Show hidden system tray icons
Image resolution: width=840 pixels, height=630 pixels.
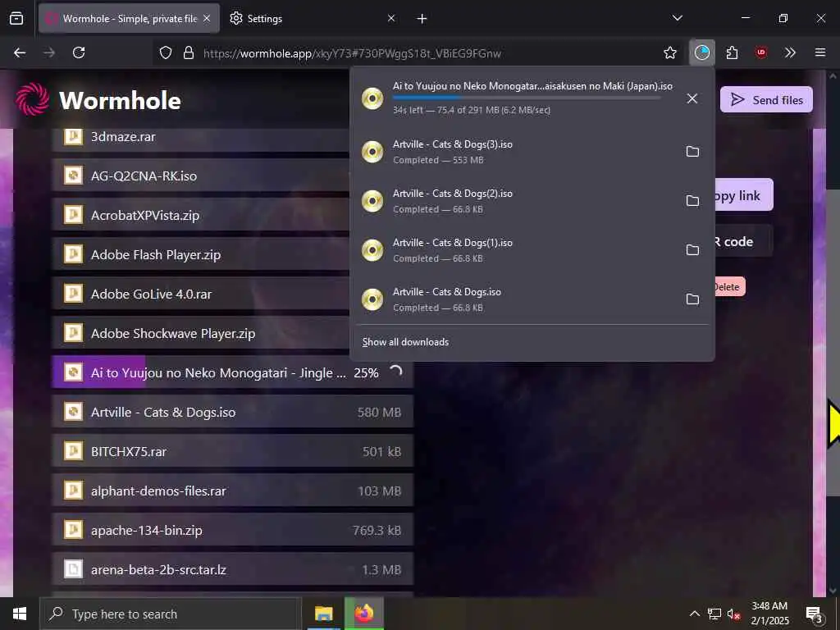[694, 614]
